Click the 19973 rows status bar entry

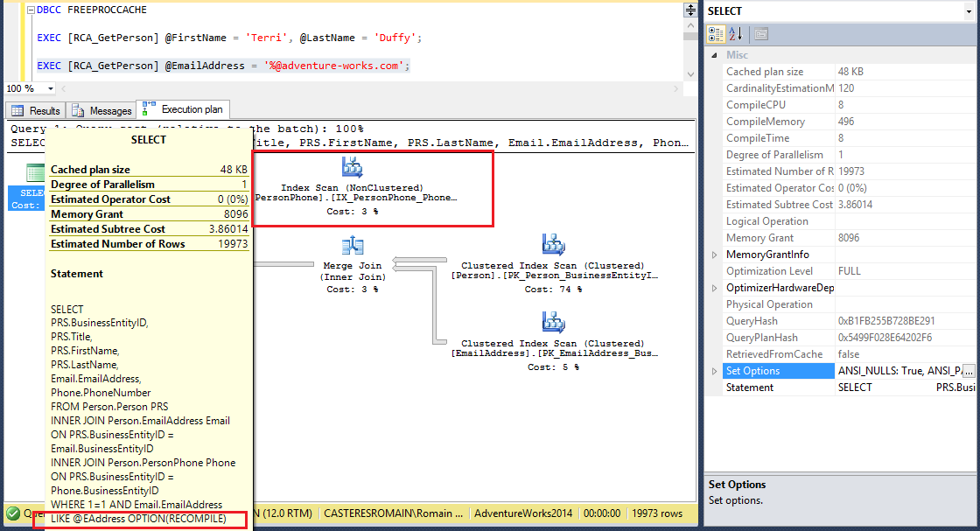tap(657, 514)
